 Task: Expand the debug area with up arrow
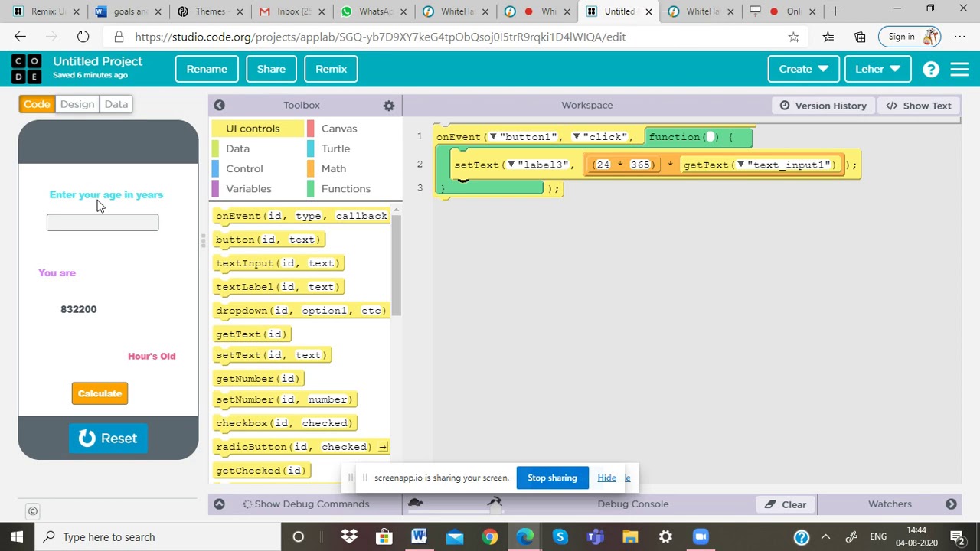tap(219, 504)
